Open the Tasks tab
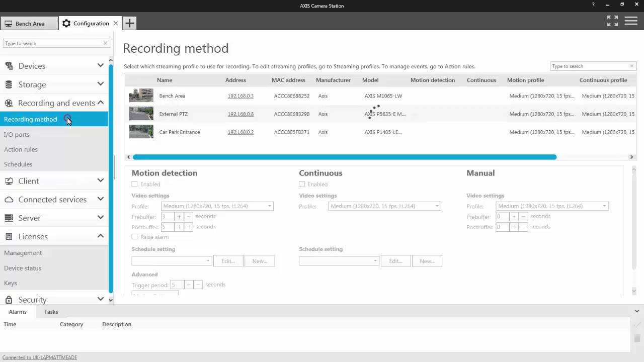The width and height of the screenshot is (644, 362). pos(51,312)
